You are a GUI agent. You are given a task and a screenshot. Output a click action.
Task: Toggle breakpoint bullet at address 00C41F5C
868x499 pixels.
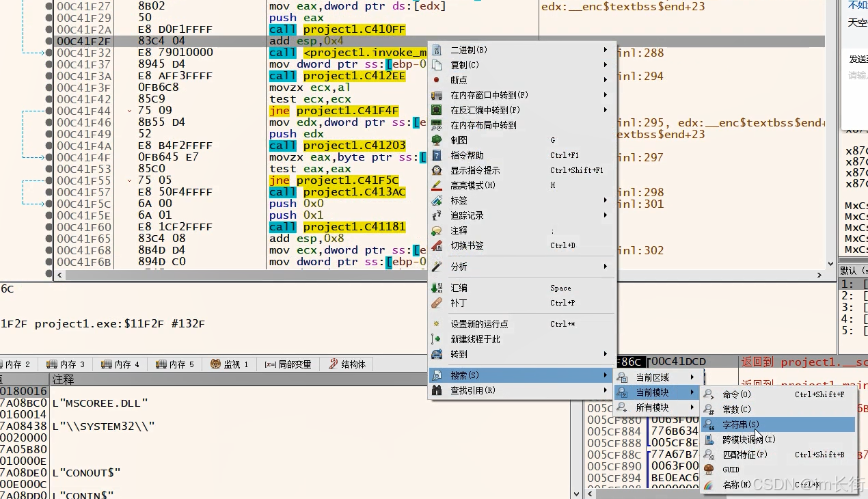coord(49,204)
